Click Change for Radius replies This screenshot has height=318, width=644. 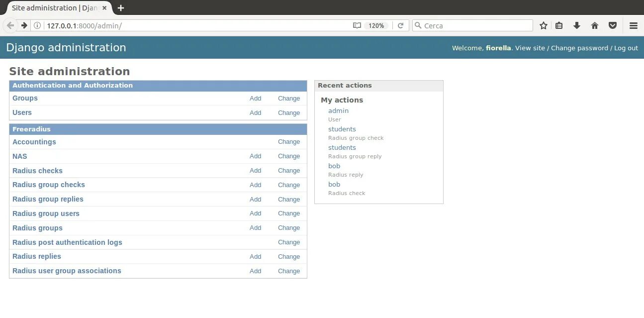289,257
